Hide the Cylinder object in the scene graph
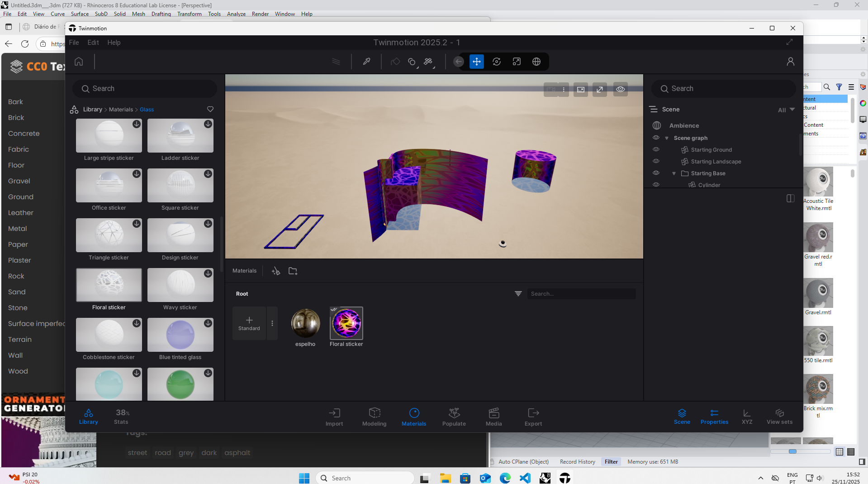This screenshot has height=484, width=868. click(x=656, y=184)
